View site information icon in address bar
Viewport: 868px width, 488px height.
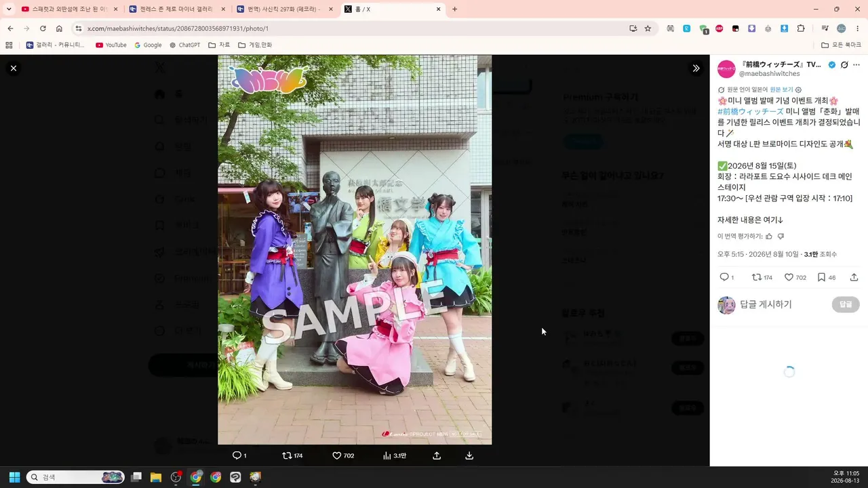(x=79, y=28)
